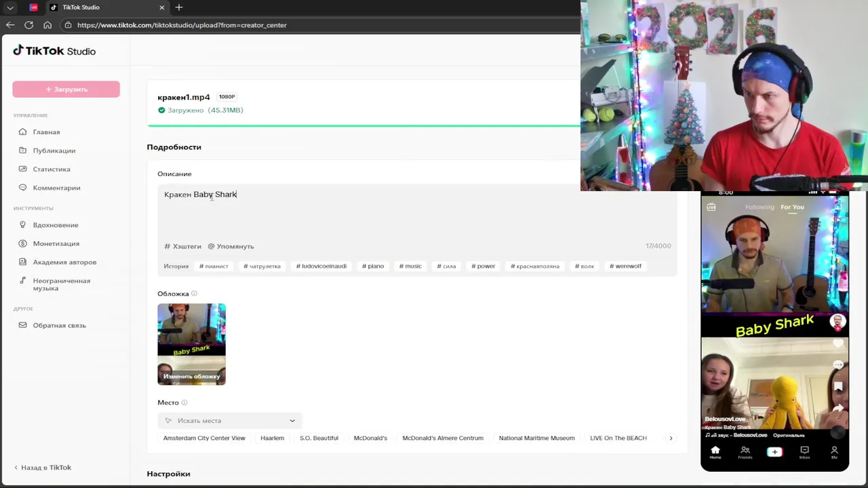Close the TikTok Studio tab

pyautogui.click(x=162, y=7)
